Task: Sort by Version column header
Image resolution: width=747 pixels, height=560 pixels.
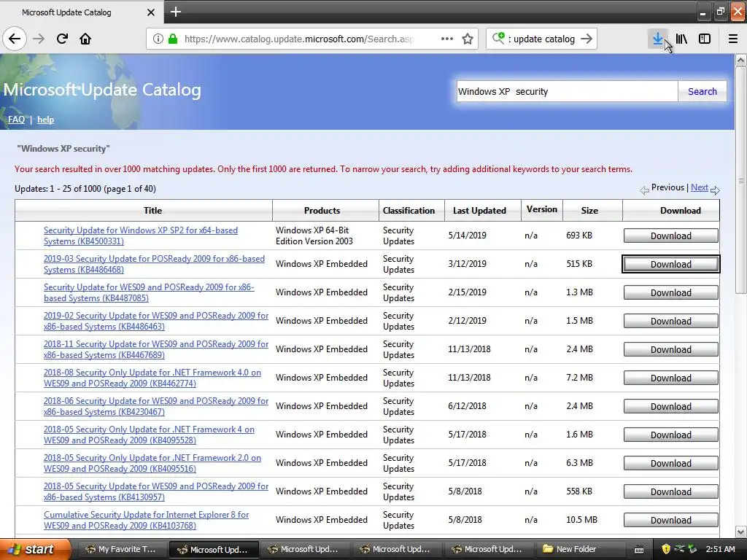Action: click(x=542, y=209)
